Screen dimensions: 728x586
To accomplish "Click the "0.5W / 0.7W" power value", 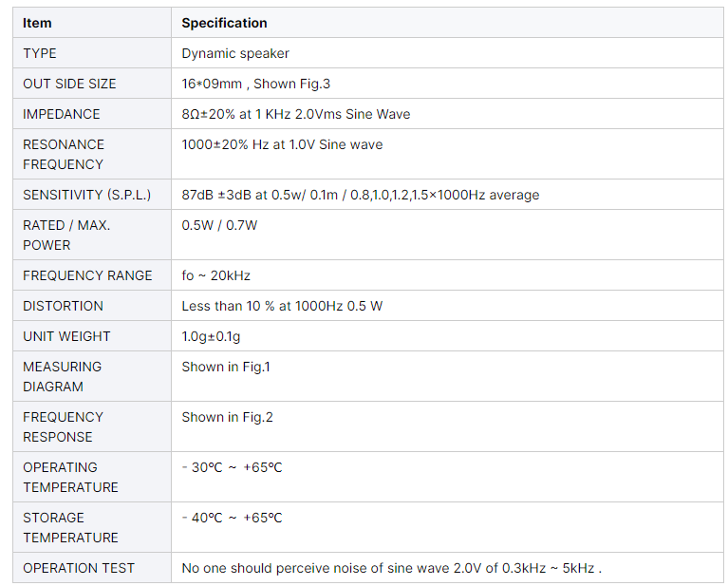I will pos(219,225).
